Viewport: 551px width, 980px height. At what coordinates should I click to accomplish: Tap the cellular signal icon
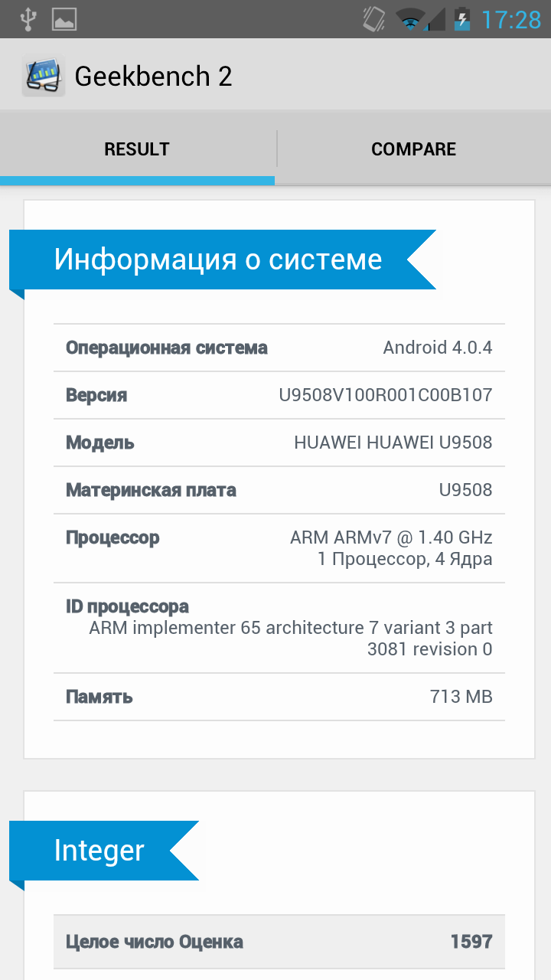point(435,19)
